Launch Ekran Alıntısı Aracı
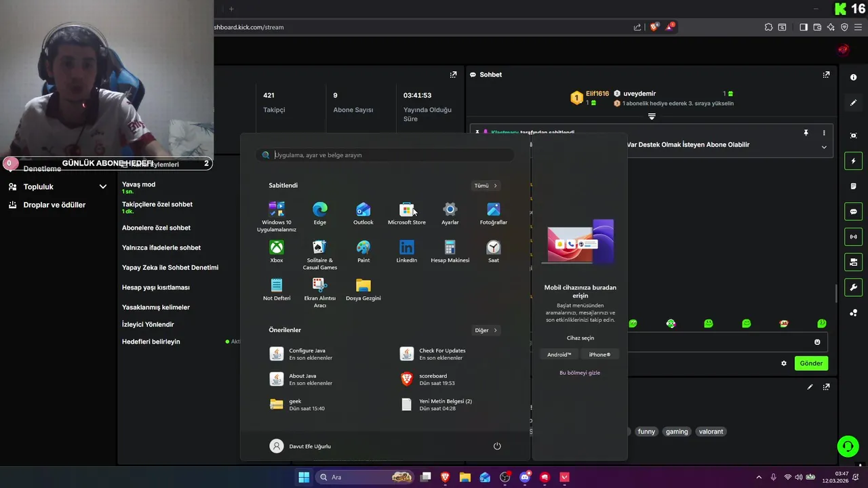 click(x=320, y=293)
